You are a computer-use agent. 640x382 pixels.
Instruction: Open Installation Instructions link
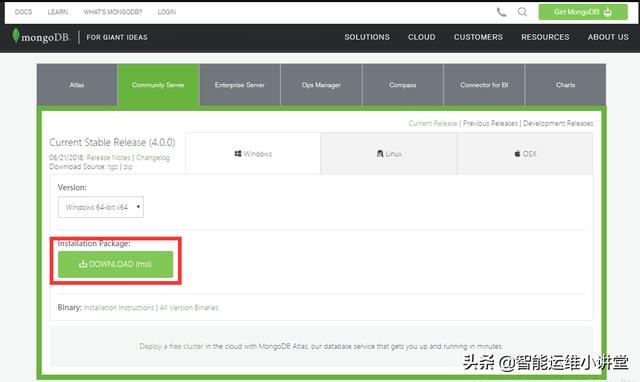coord(118,308)
